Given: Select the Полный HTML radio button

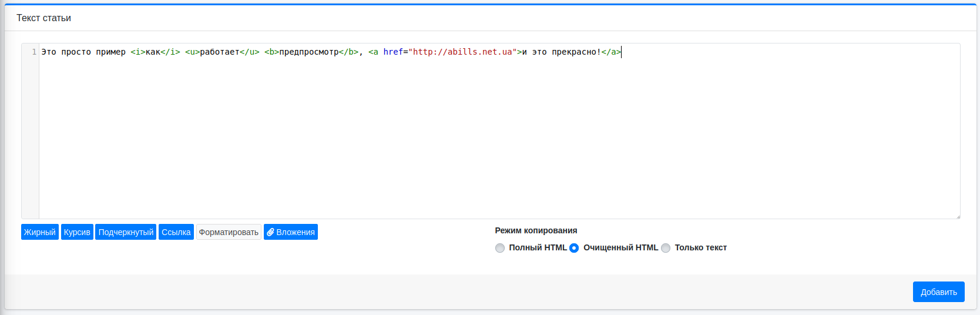Looking at the screenshot, I should pyautogui.click(x=500, y=248).
